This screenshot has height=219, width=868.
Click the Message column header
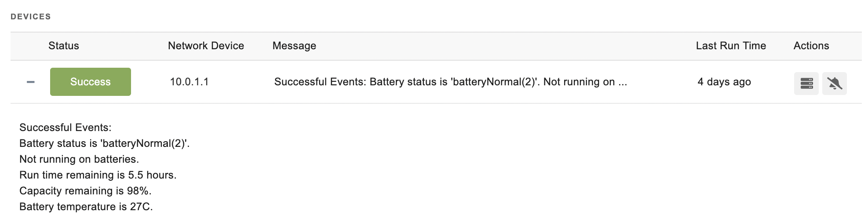coord(294,46)
